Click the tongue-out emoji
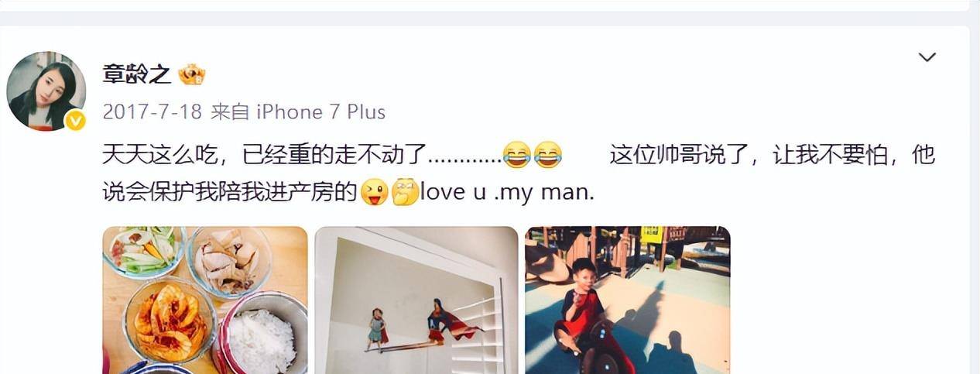The width and height of the screenshot is (980, 374). [x=374, y=192]
